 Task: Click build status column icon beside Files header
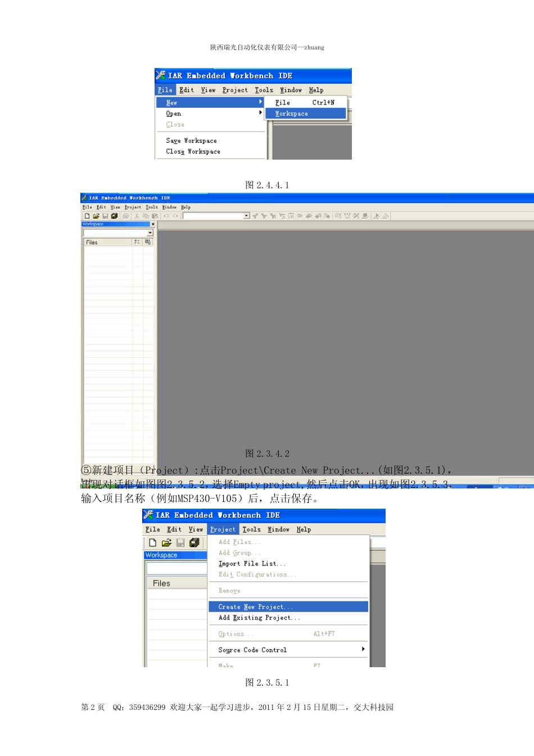(x=137, y=242)
